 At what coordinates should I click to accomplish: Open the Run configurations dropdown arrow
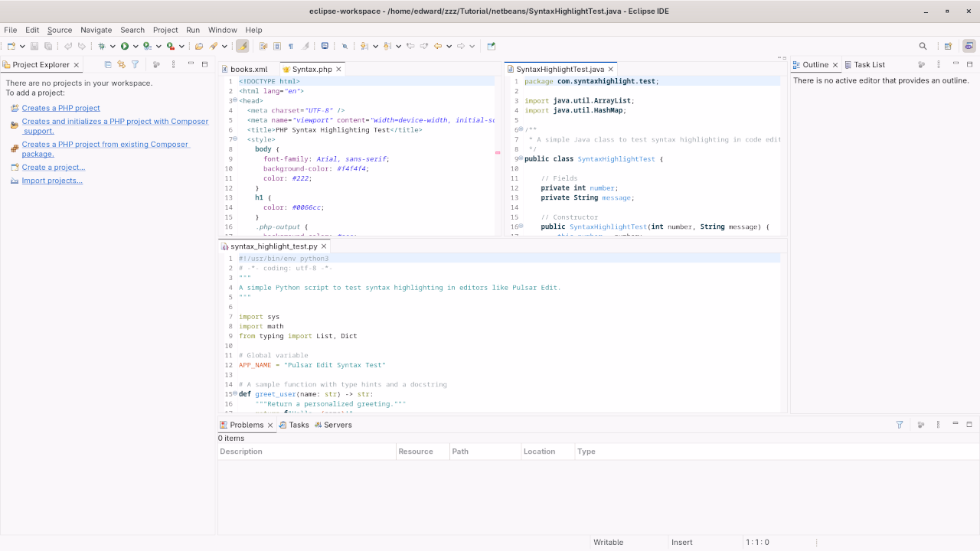pyautogui.click(x=136, y=46)
